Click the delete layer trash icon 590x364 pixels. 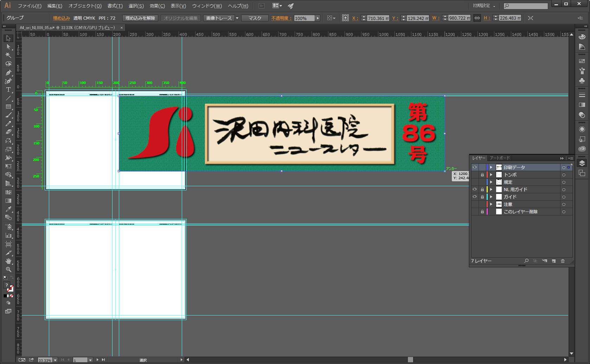coord(563,261)
